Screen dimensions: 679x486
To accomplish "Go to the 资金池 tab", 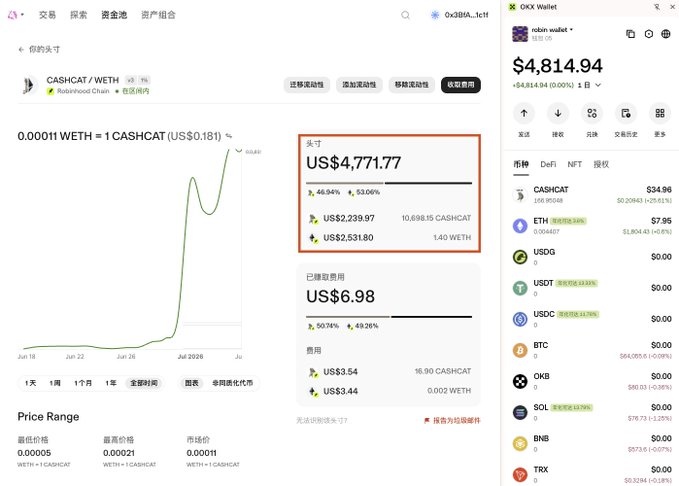I will (x=114, y=15).
